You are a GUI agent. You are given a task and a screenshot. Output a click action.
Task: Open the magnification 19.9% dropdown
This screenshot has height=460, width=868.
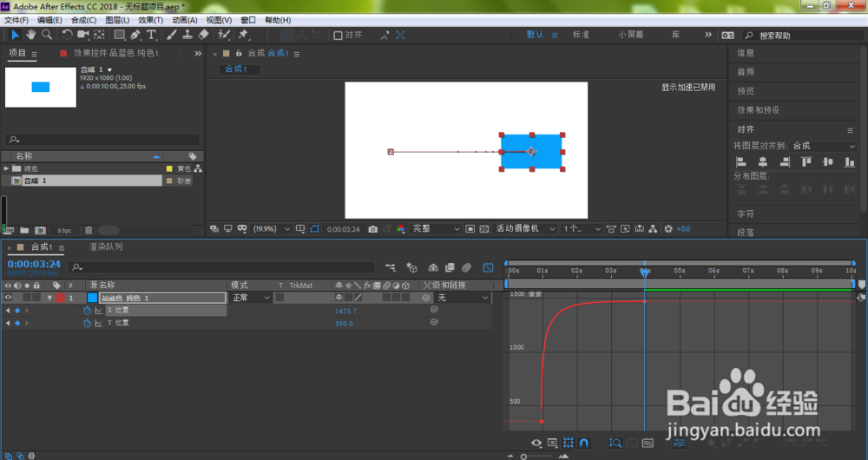pyautogui.click(x=271, y=229)
